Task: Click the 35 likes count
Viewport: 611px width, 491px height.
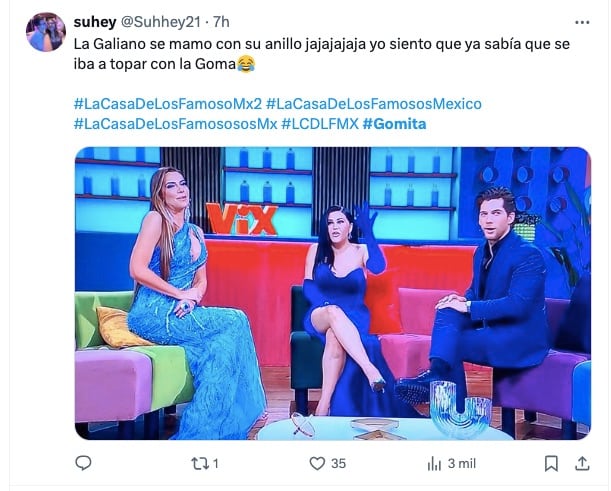Action: [338, 464]
